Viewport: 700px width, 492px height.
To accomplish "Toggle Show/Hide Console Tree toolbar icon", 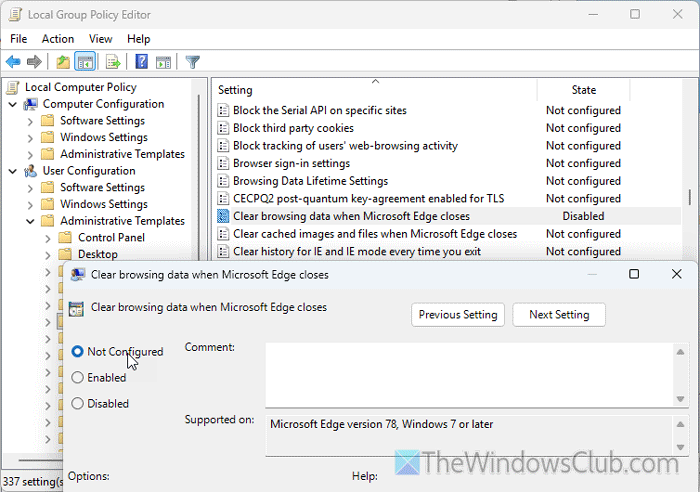I will 85,62.
